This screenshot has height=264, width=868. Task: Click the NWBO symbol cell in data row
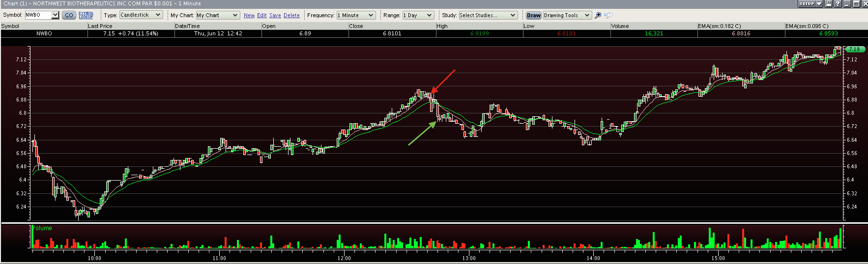click(44, 33)
